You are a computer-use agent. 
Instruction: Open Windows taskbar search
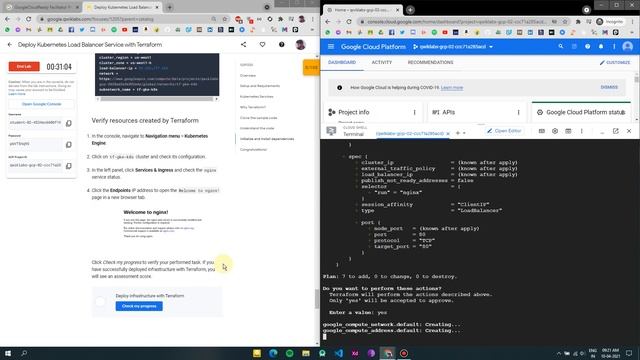click(24, 353)
